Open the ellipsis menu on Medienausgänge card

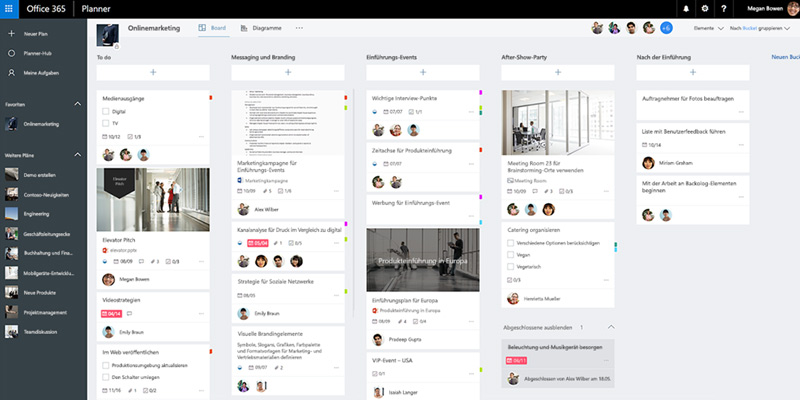click(201, 137)
